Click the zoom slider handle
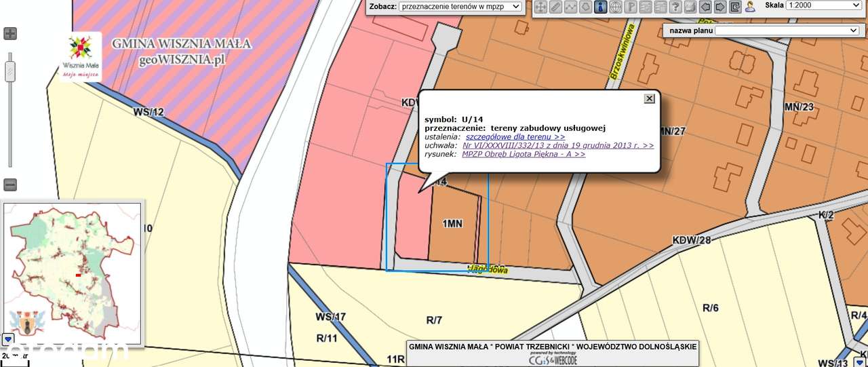Image resolution: width=868 pixels, height=367 pixels. (10, 71)
